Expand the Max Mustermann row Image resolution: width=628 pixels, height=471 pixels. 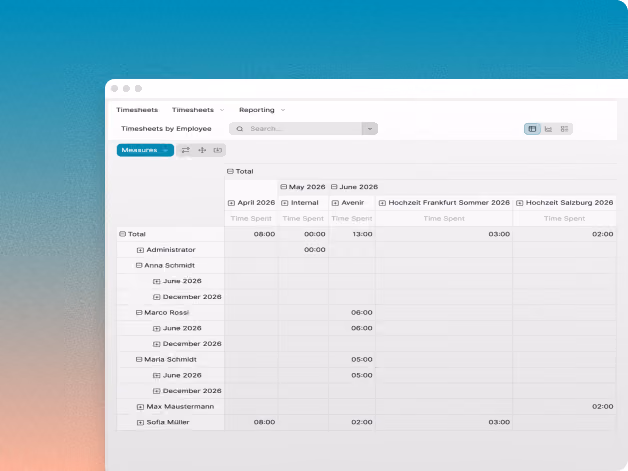click(140, 407)
